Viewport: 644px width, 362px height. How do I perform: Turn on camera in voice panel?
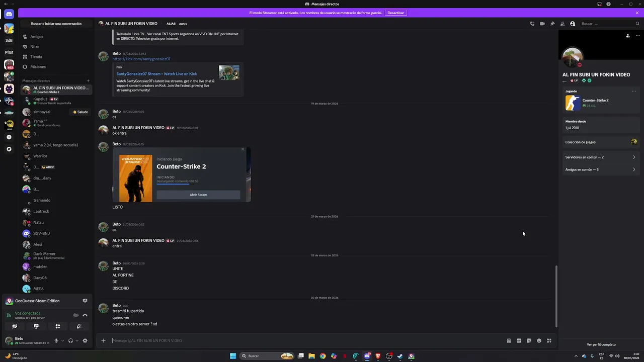15,326
